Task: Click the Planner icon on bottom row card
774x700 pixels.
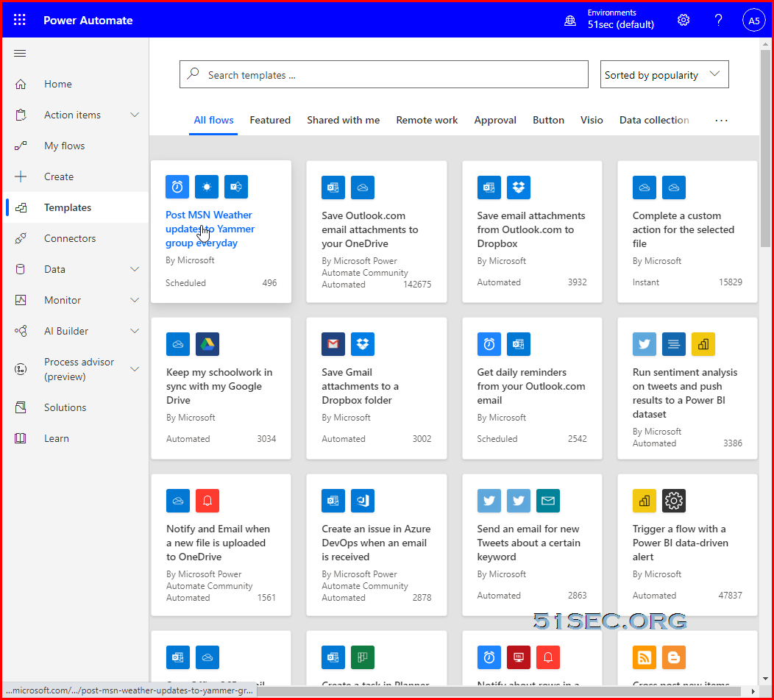Action: click(x=363, y=657)
